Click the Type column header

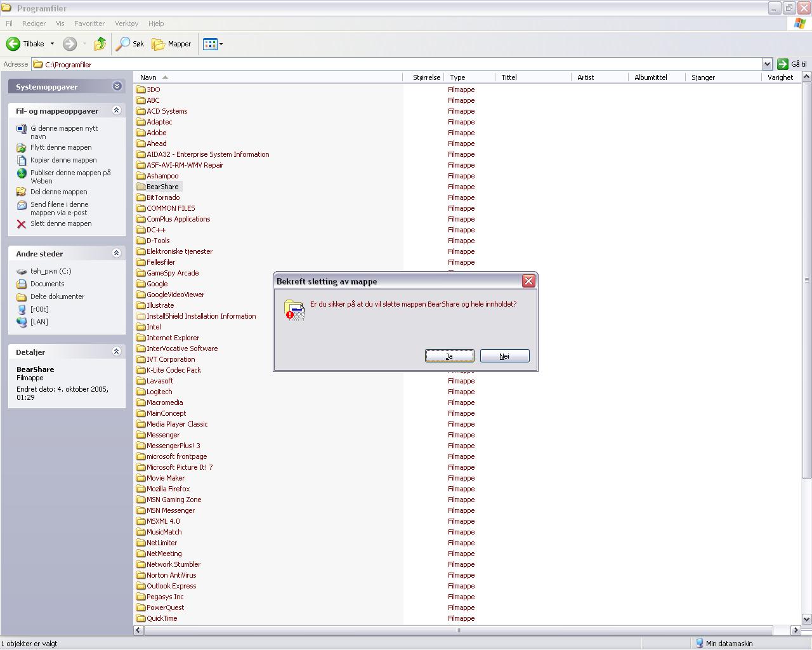click(469, 77)
